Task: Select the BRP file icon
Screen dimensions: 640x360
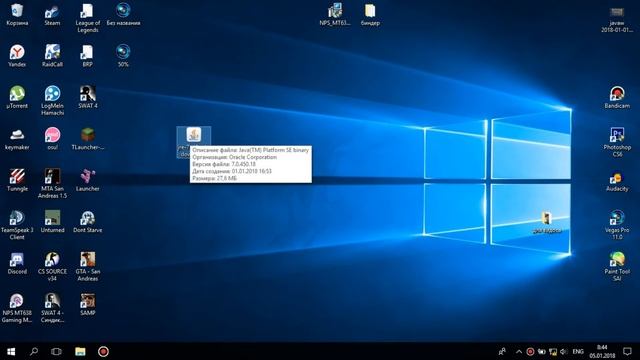Action: [87, 56]
